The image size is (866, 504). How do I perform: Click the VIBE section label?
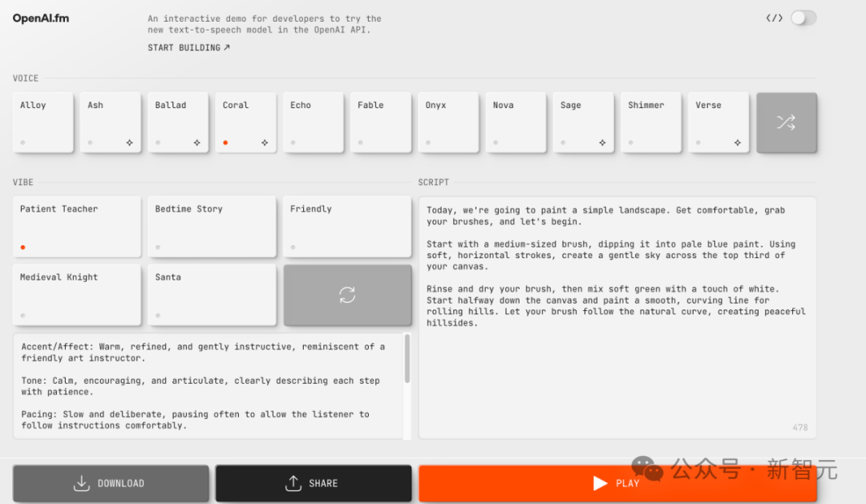point(23,182)
